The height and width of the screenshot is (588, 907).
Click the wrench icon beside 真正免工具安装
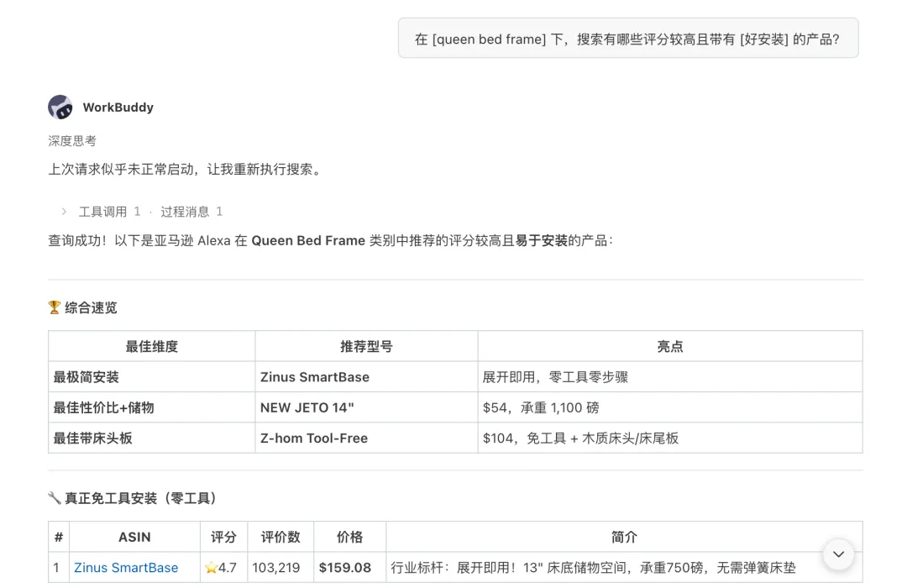click(55, 498)
